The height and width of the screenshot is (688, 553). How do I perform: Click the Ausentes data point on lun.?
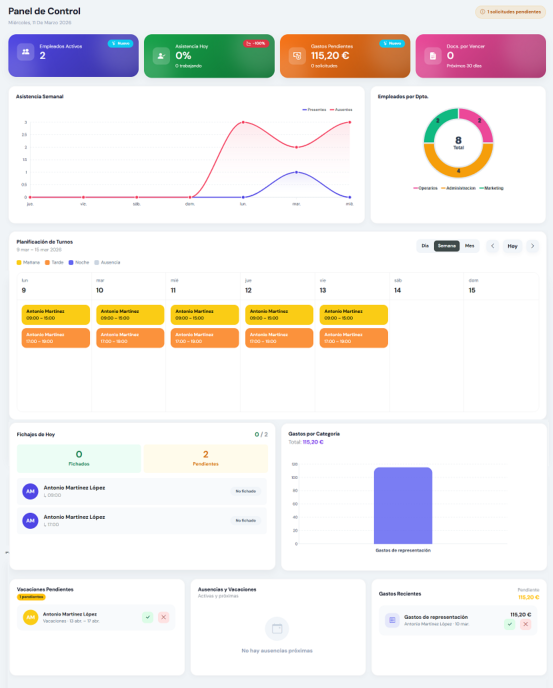(x=243, y=122)
